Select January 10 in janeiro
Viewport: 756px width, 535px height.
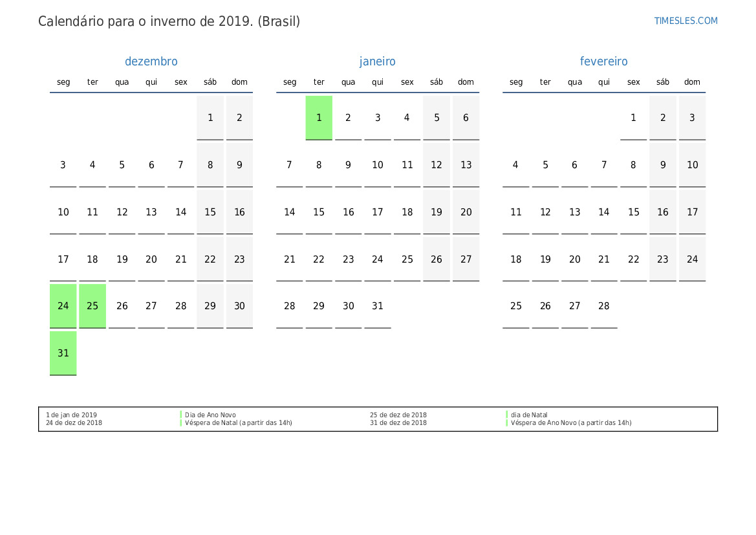point(378,165)
